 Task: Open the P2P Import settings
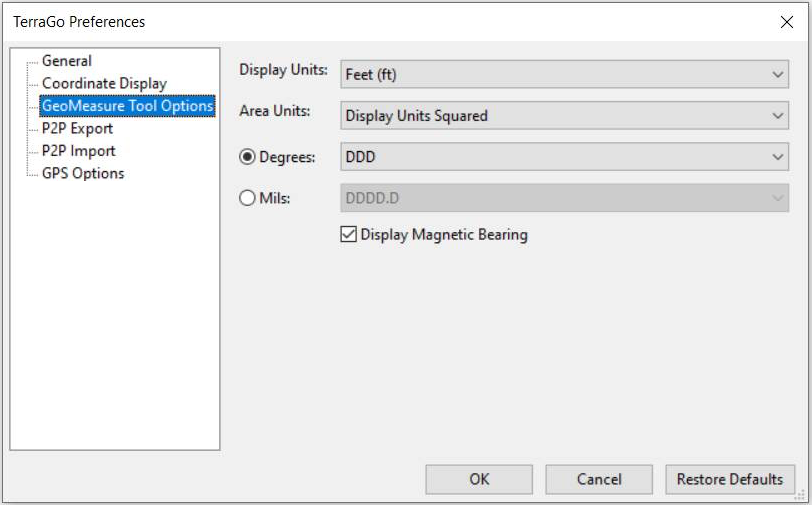[78, 151]
